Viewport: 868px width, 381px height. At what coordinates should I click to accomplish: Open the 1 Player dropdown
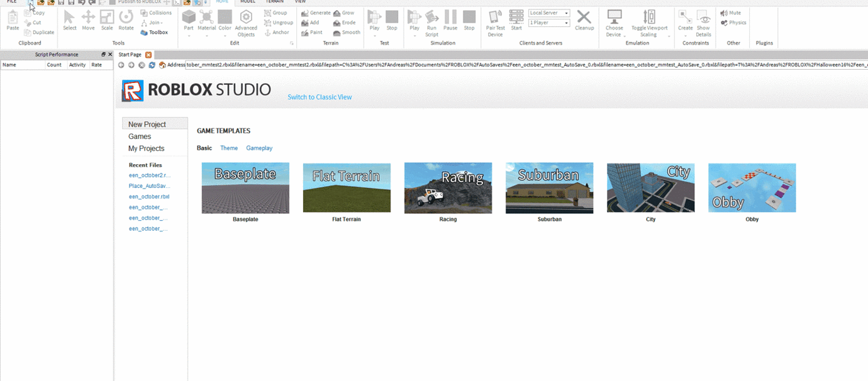pos(548,23)
